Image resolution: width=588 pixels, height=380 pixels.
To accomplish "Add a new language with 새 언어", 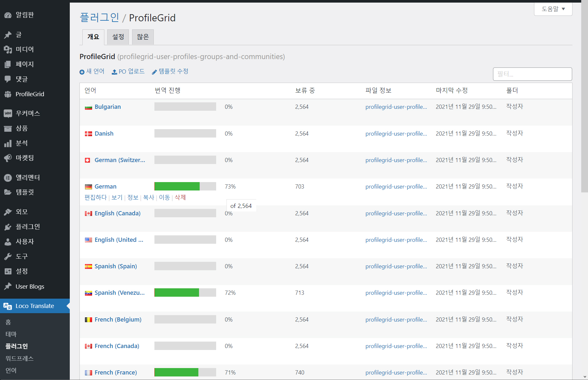I will tap(92, 71).
